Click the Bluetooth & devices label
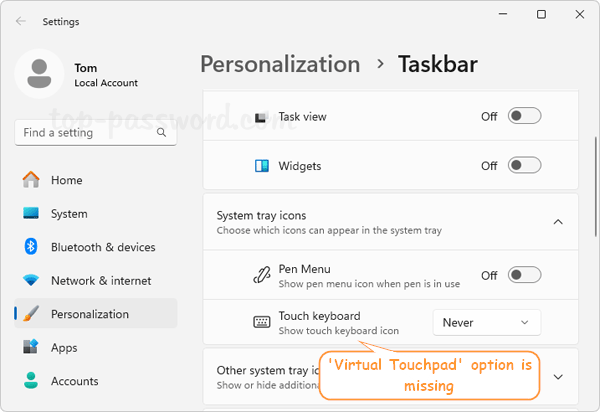The image size is (600, 412). coord(103,247)
